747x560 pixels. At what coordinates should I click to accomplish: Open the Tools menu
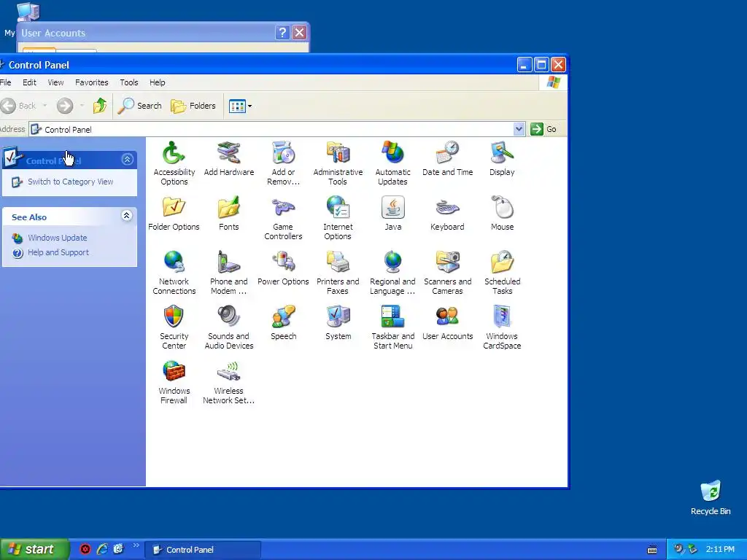[129, 82]
